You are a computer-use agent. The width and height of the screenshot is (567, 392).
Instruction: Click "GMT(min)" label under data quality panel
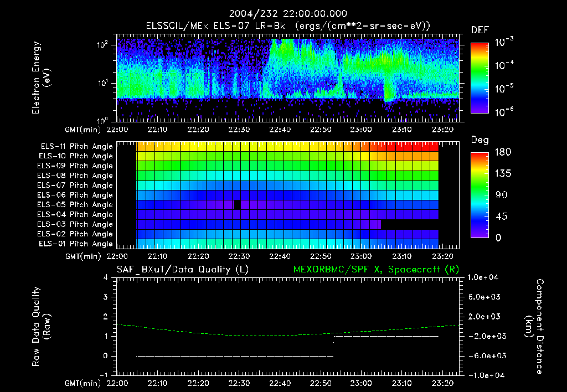point(83,383)
